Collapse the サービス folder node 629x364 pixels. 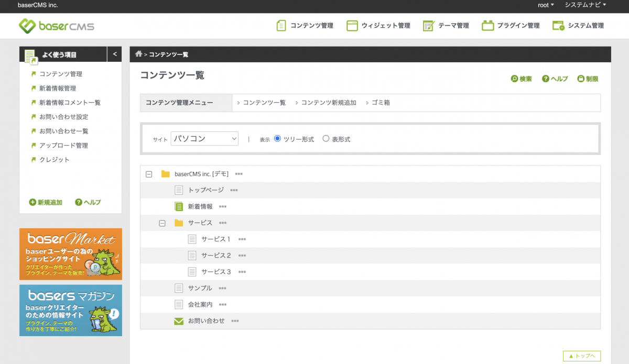(162, 223)
